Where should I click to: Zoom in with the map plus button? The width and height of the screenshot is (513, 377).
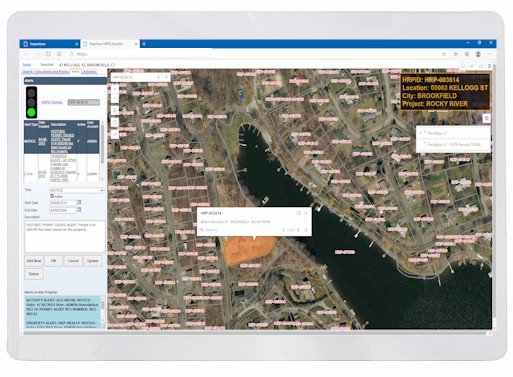(x=115, y=89)
